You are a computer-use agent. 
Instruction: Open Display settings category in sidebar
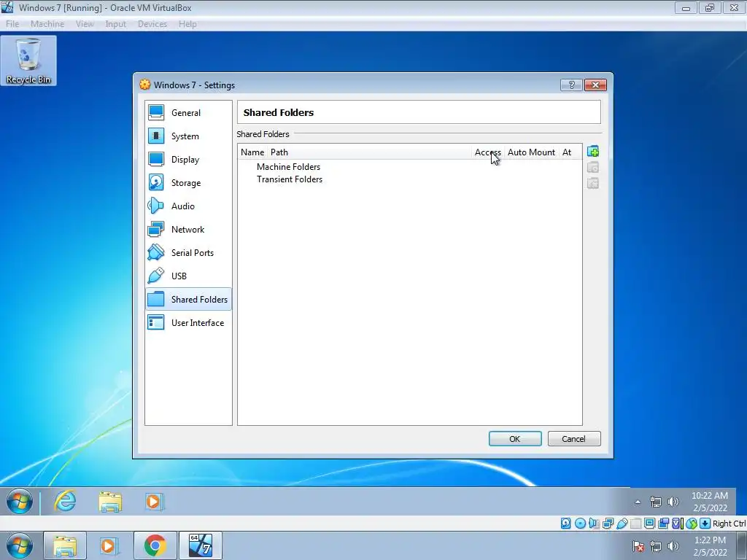(188, 160)
